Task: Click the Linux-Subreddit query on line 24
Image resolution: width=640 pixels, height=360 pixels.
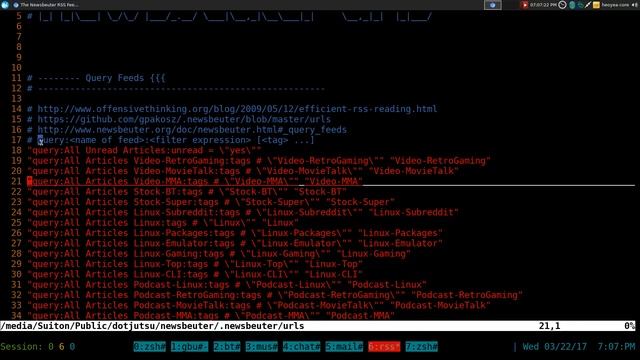Action: (x=243, y=213)
